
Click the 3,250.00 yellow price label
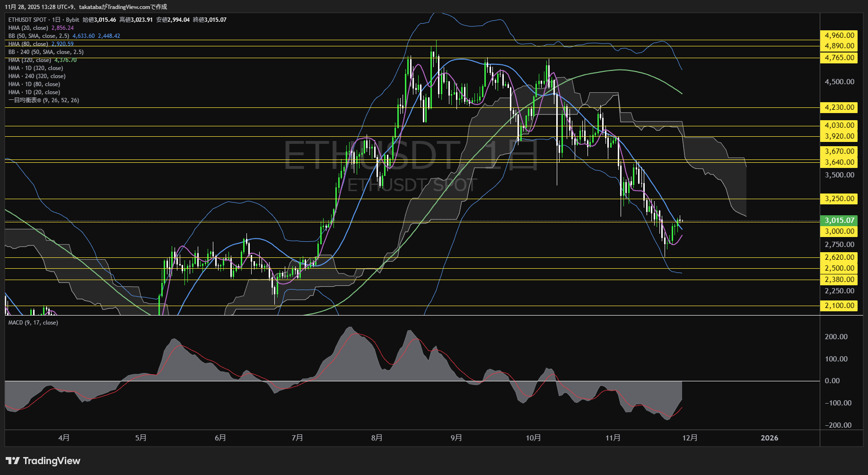pyautogui.click(x=839, y=199)
